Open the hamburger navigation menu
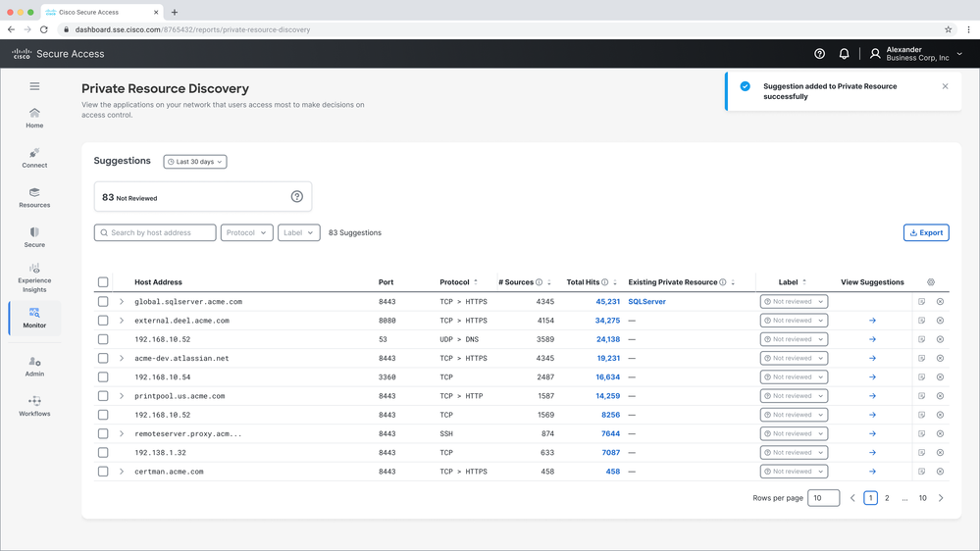980x551 pixels. [x=34, y=86]
